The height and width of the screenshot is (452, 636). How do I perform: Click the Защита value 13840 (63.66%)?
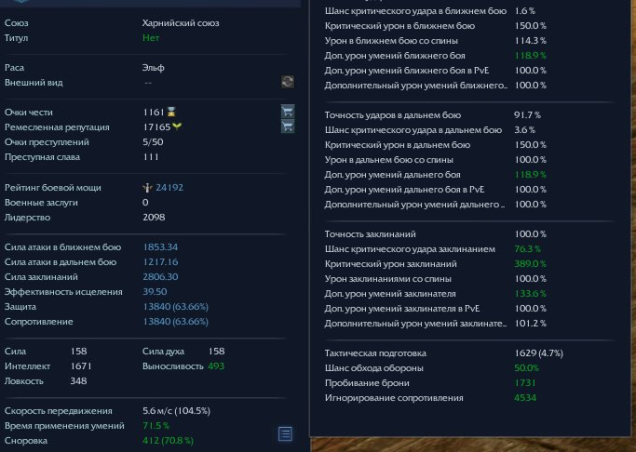[176, 307]
